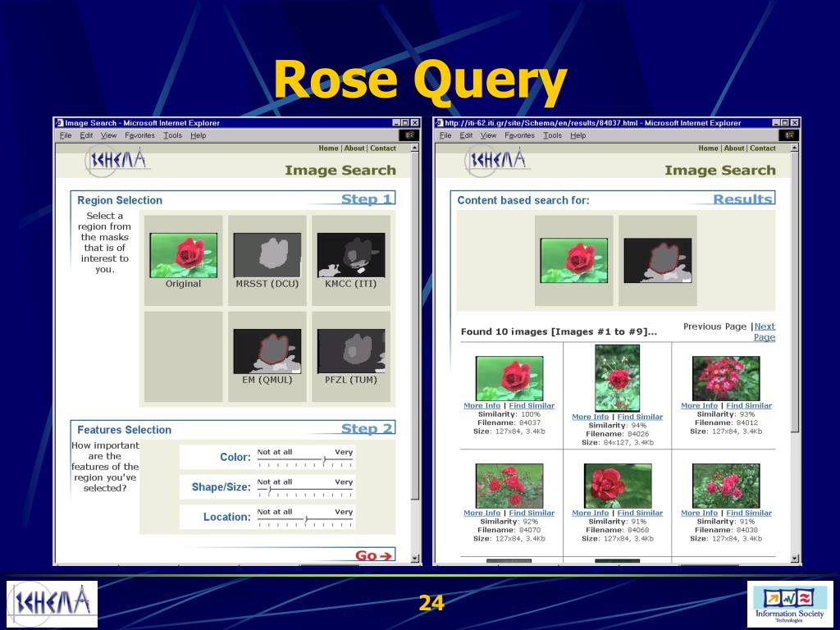Screen dimensions: 840x630
Task: Open Favorites menu in results window
Action: click(x=519, y=135)
